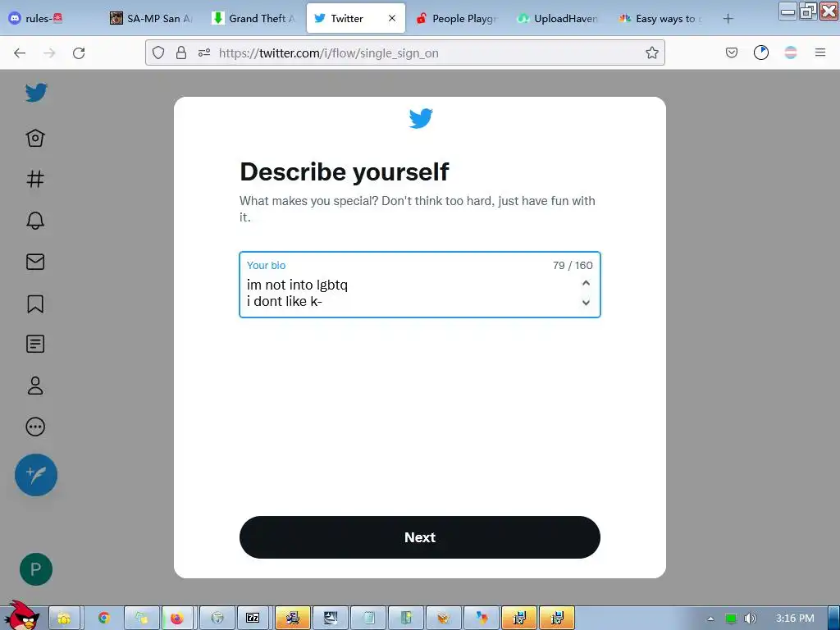This screenshot has width=840, height=630.
Task: Open Firefox hamburger application menu
Action: 820,52
